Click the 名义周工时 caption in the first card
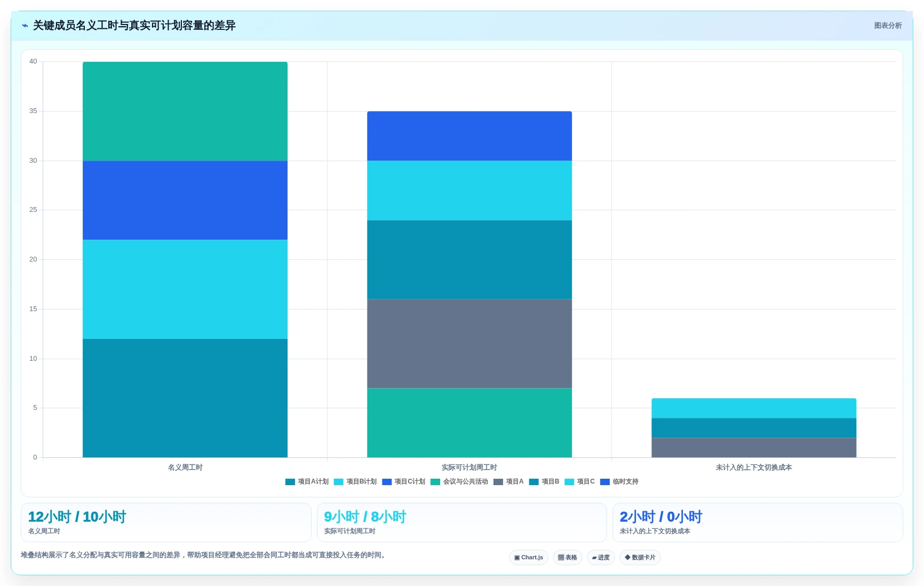Viewport: 924px width, 586px height. pyautogui.click(x=44, y=531)
